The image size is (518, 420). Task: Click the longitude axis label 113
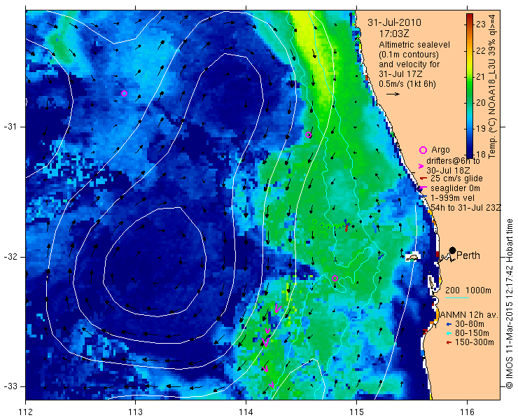coord(135,412)
